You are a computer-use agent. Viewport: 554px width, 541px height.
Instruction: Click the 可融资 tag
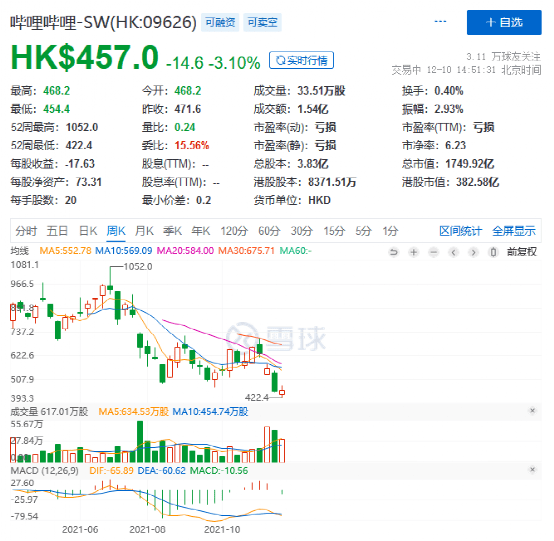coord(220,22)
